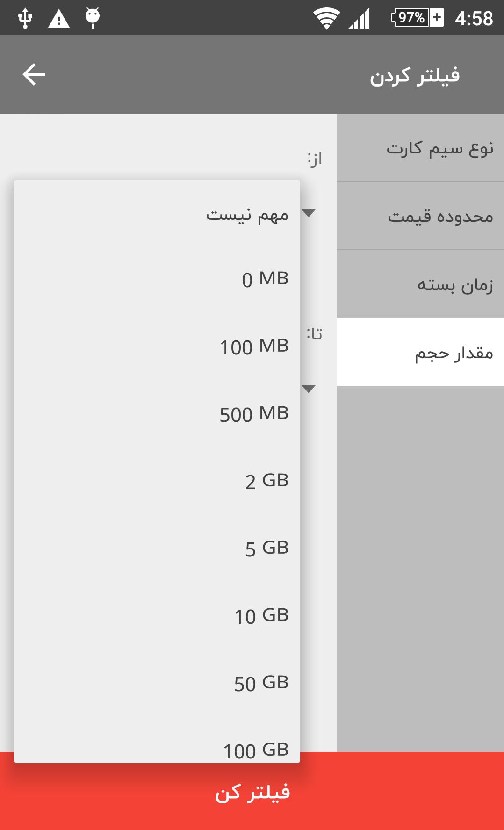Choose the 100 MB option
This screenshot has height=830, width=504.
157,347
